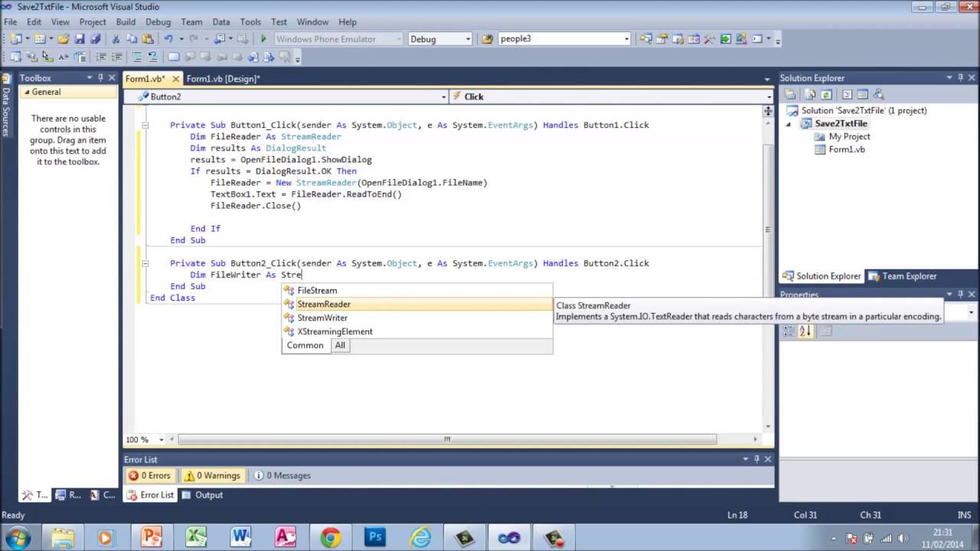Screen dimensions: 980x551
Task: Click the horizontal scrollbar of code editor
Action: coord(447,439)
